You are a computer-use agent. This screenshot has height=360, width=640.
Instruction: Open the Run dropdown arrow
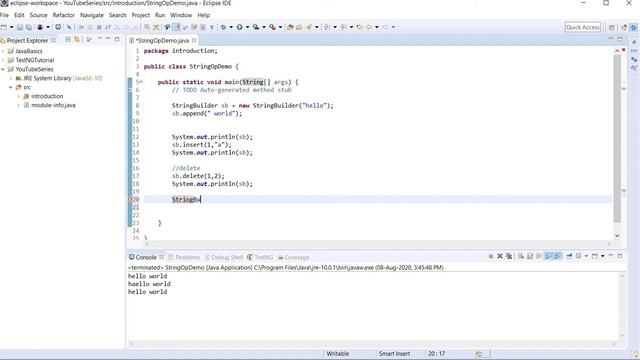click(x=247, y=27)
